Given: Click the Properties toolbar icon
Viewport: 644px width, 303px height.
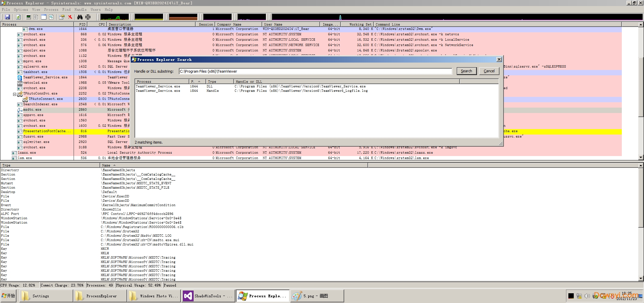Looking at the screenshot, I should pyautogui.click(x=62, y=17).
